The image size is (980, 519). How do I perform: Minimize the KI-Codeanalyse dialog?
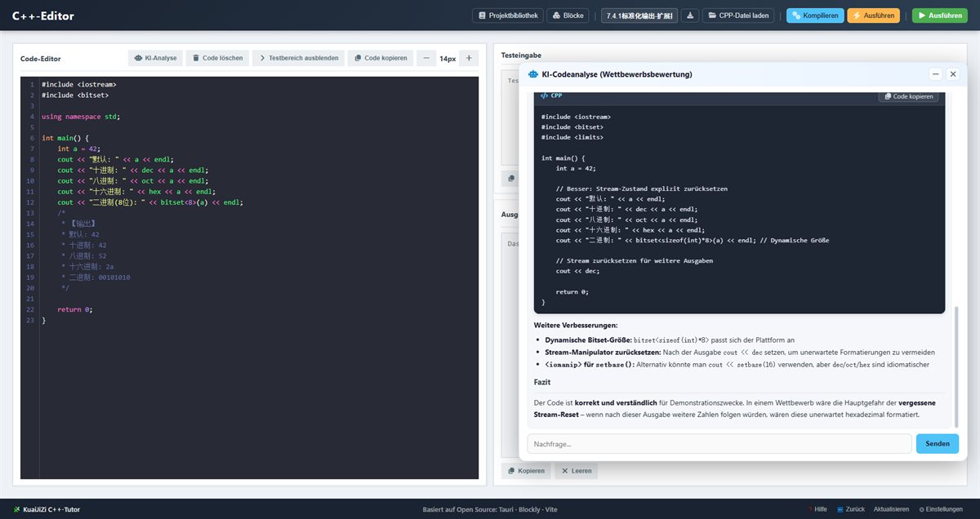936,74
